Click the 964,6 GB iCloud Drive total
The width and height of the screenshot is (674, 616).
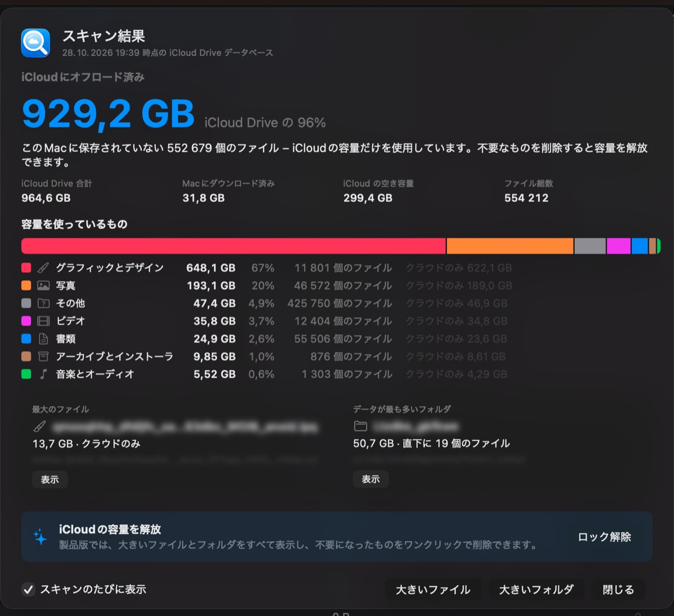tap(46, 198)
